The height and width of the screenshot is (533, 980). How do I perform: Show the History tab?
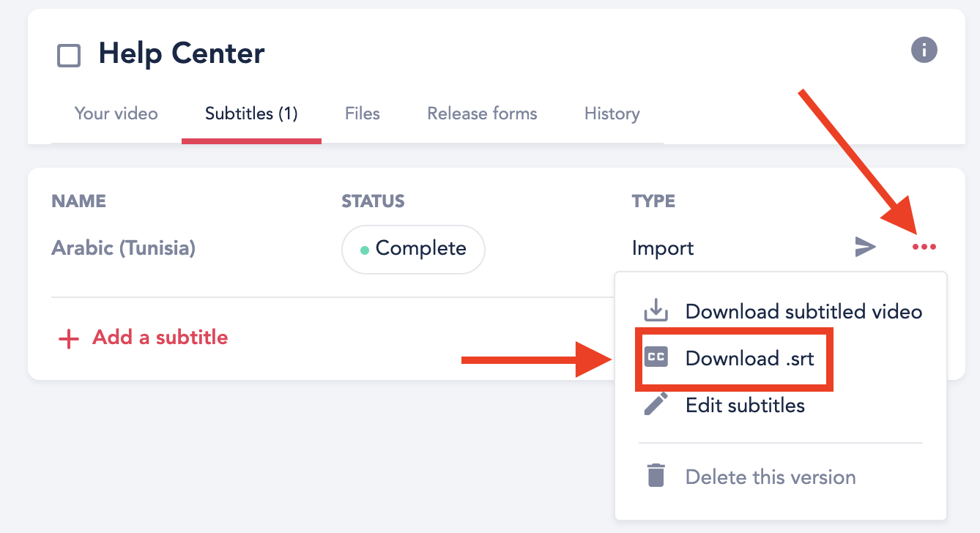[612, 113]
